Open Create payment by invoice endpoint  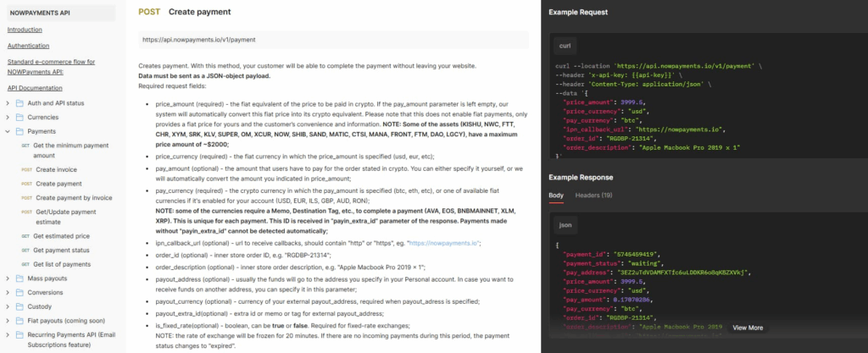74,198
